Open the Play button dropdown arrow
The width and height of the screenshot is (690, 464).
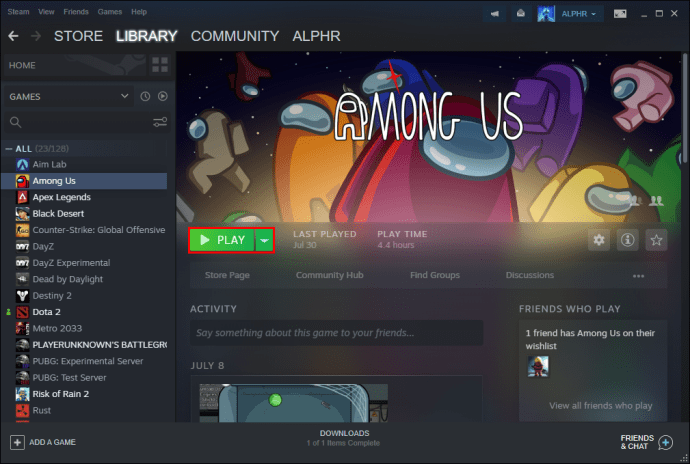264,240
